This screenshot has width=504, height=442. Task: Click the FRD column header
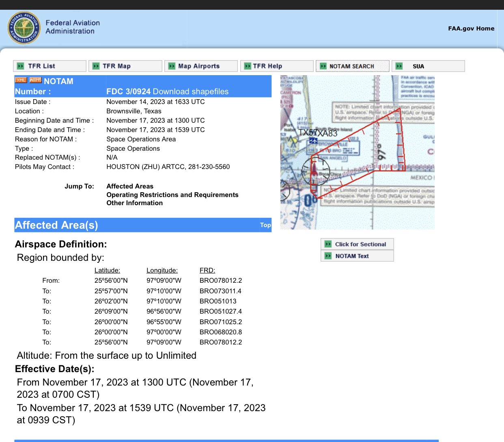[207, 270]
